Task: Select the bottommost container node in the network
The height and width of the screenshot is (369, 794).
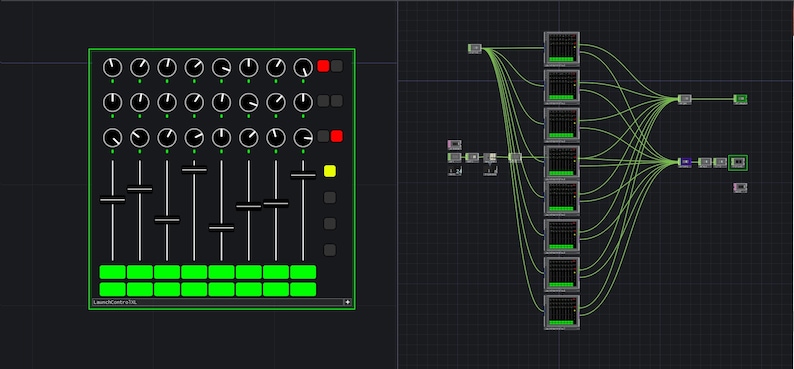Action: click(562, 312)
